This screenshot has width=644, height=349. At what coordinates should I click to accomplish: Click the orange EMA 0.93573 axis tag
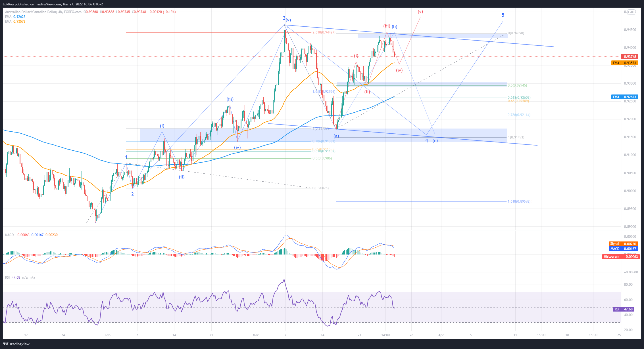pos(624,63)
